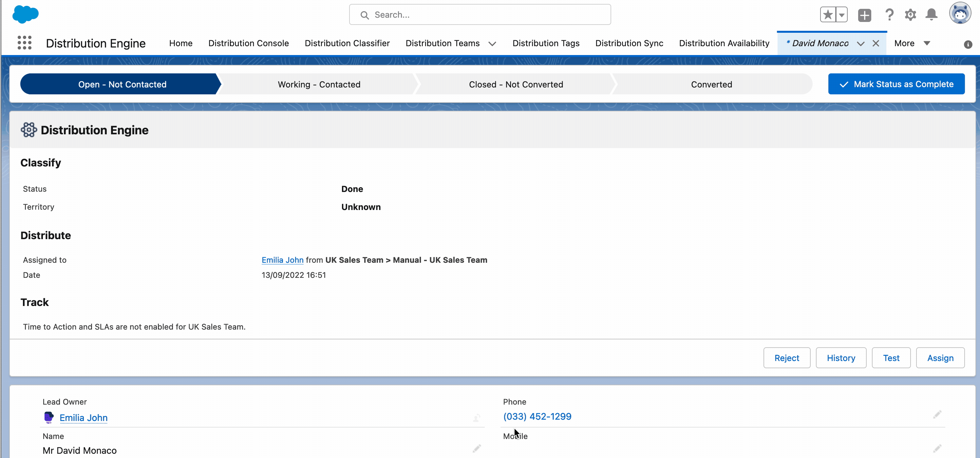
Task: Open the favorites list dropdown arrow
Action: [x=841, y=15]
